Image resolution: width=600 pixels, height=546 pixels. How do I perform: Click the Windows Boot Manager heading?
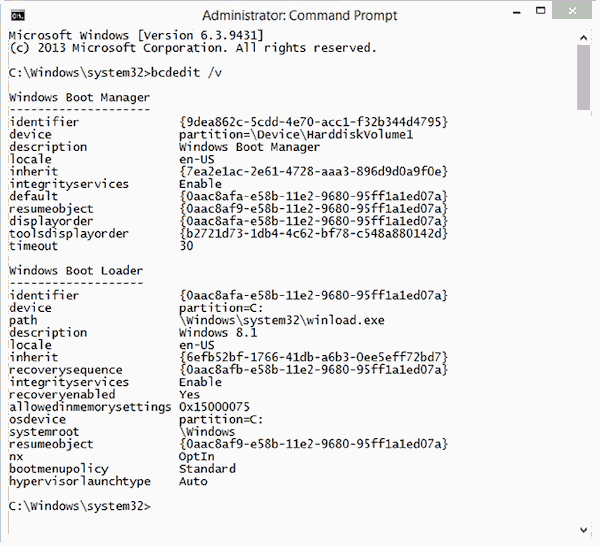point(79,97)
